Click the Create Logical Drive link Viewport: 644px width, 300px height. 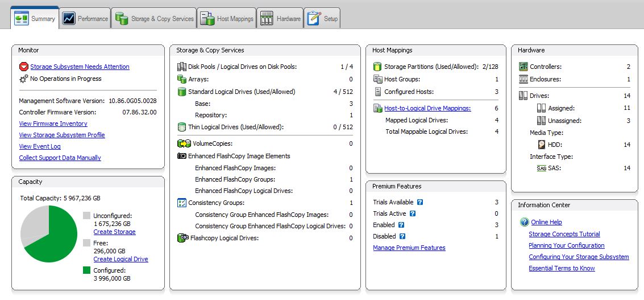(121, 259)
